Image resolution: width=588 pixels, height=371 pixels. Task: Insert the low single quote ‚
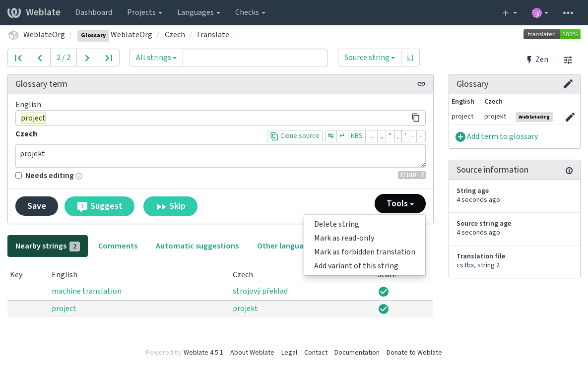398,136
